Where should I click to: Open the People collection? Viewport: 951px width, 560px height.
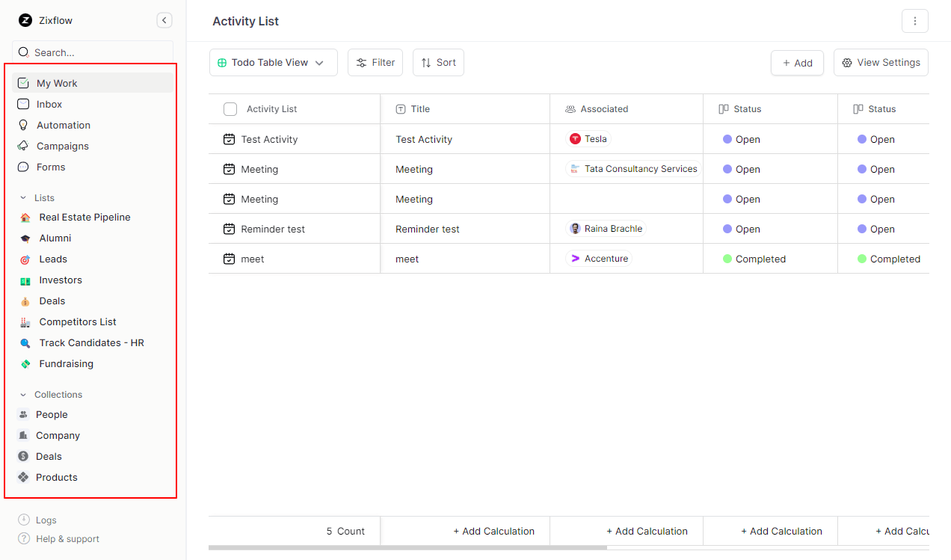tap(52, 414)
